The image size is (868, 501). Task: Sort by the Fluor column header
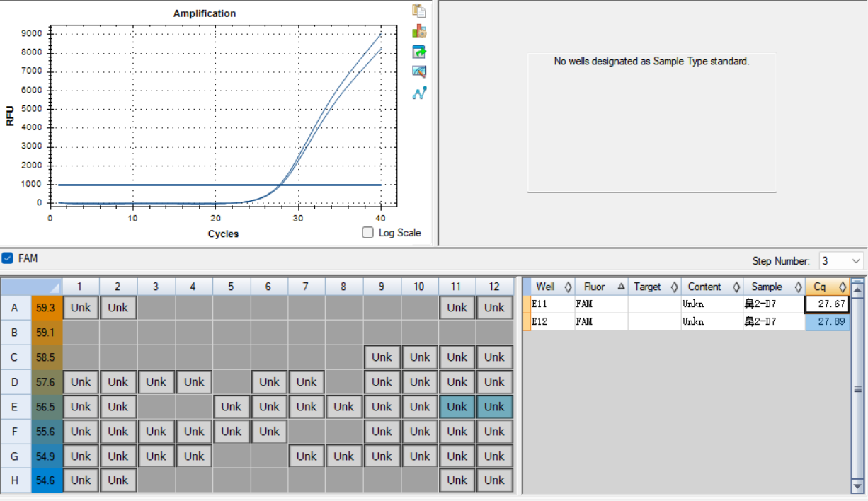[x=600, y=287]
